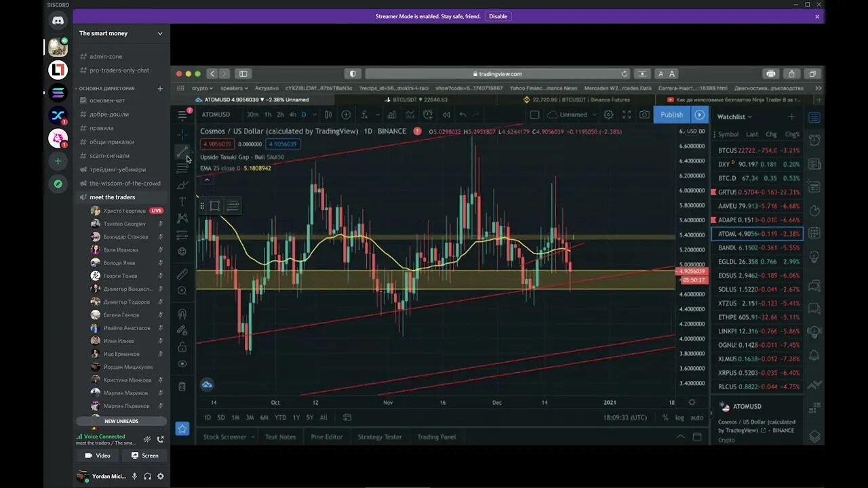The height and width of the screenshot is (488, 868).
Task: Click the blue Publish button
Action: tap(672, 115)
